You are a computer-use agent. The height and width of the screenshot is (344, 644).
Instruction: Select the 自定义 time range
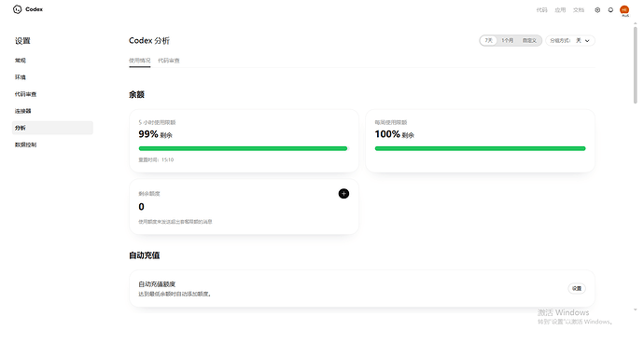(529, 41)
